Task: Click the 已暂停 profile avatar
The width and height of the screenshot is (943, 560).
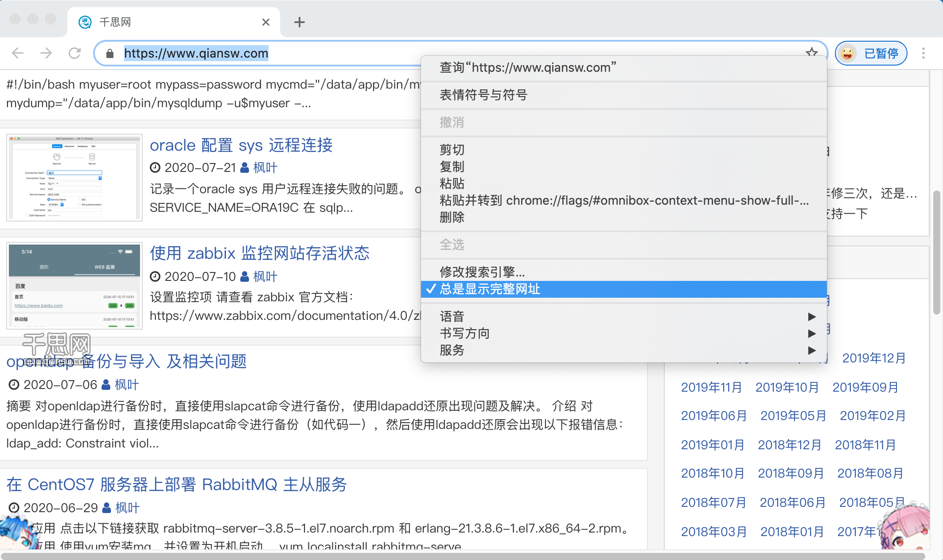Action: click(847, 53)
